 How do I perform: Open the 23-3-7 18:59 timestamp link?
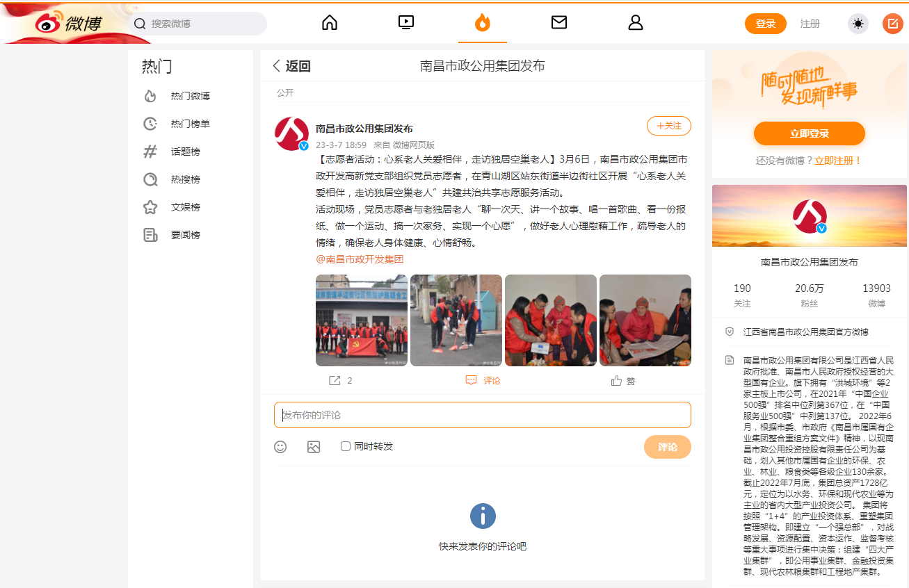click(x=341, y=145)
